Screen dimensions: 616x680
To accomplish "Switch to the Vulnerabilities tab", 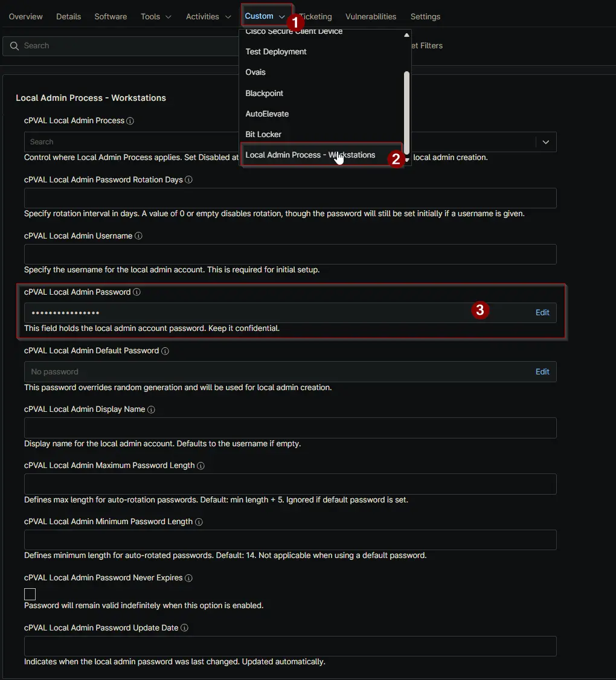I will point(371,16).
